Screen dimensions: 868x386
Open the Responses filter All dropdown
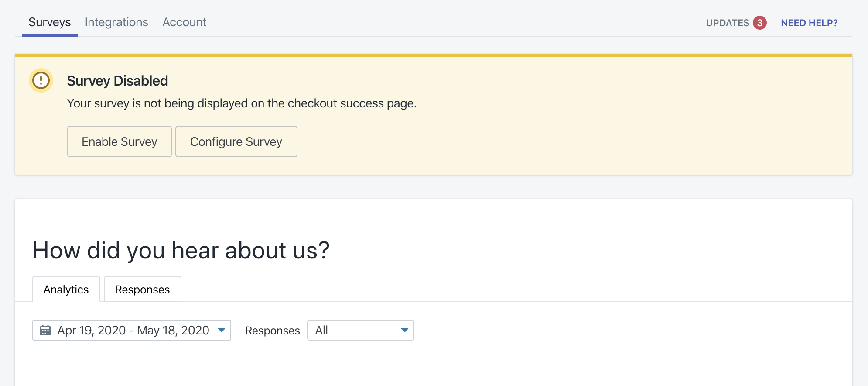[x=360, y=330]
